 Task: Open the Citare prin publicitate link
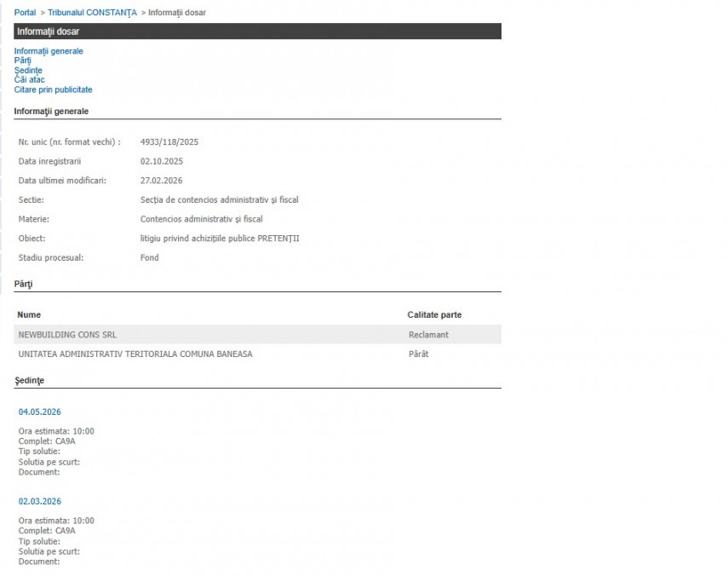pyautogui.click(x=53, y=89)
